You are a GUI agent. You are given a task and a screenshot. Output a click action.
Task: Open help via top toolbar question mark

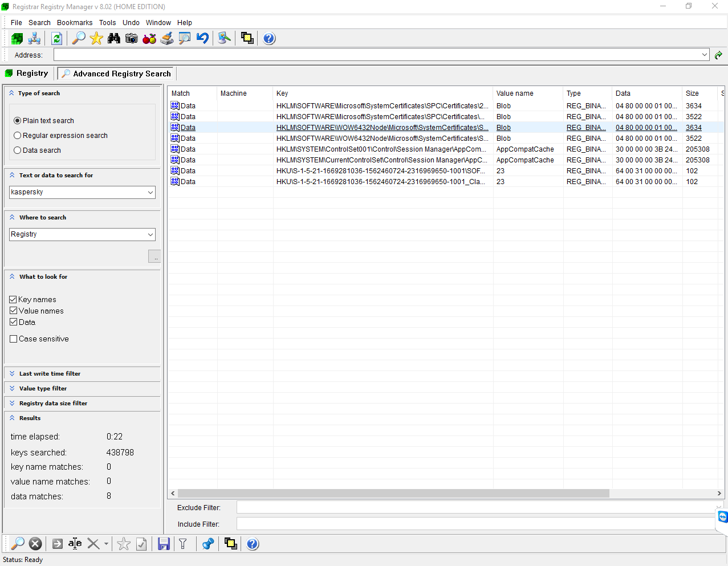[x=269, y=38]
